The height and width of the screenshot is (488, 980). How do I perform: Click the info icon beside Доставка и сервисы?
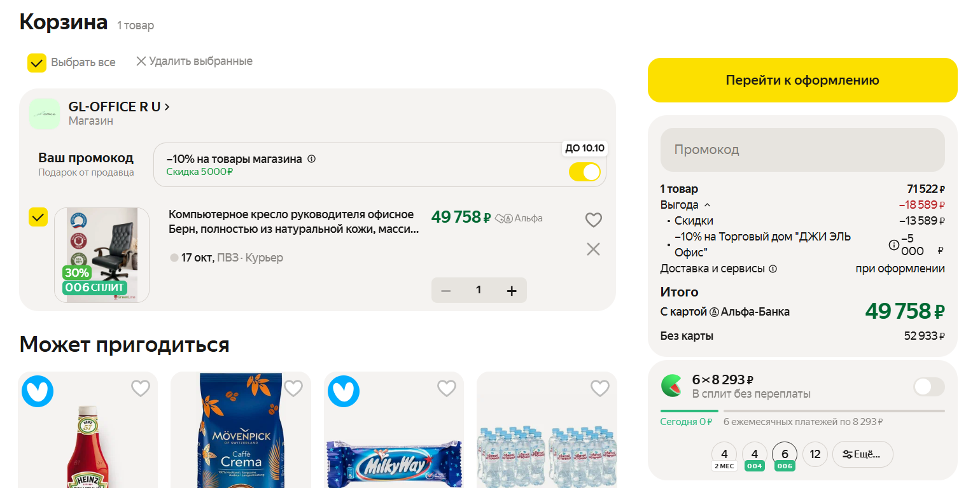click(x=773, y=269)
